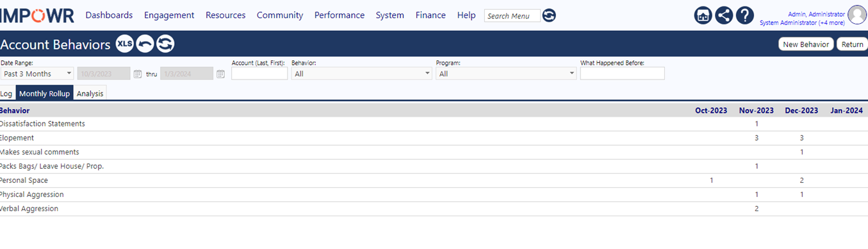Click the share icon in header
The height and width of the screenshot is (249, 868).
[x=724, y=15]
